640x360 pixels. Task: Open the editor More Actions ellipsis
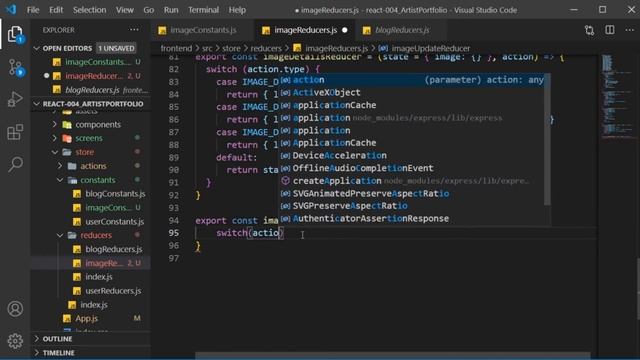pyautogui.click(x=630, y=30)
